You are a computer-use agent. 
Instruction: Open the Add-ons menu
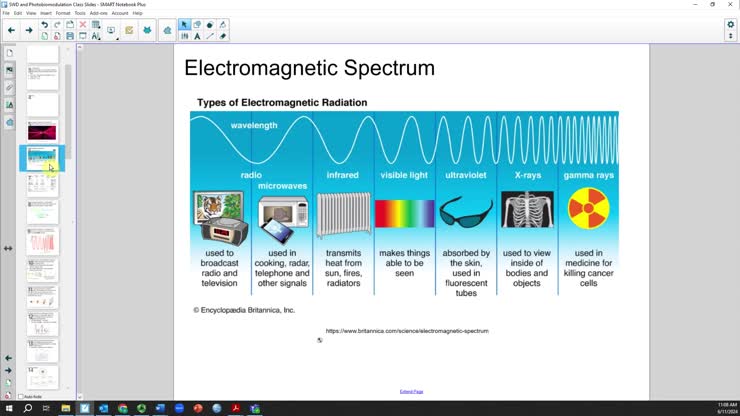pos(98,13)
